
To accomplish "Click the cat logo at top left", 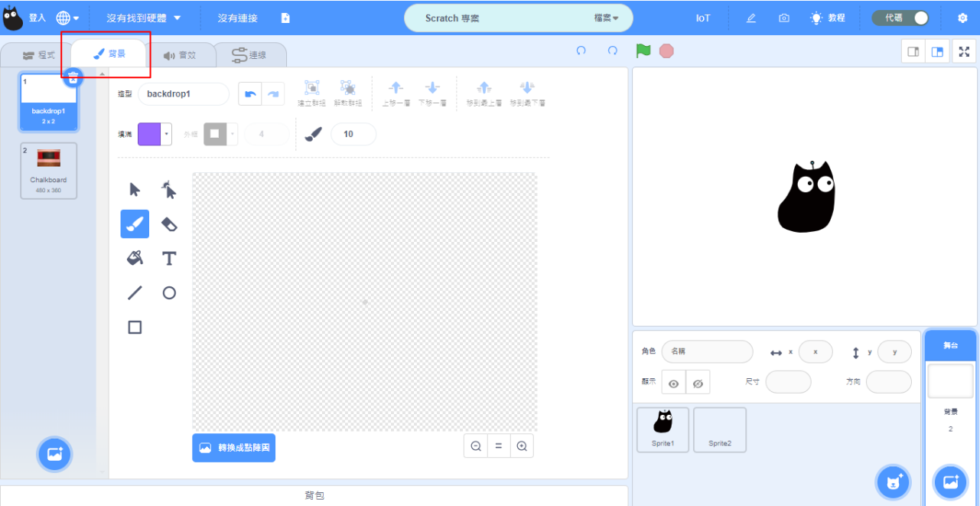I will pos(12,18).
